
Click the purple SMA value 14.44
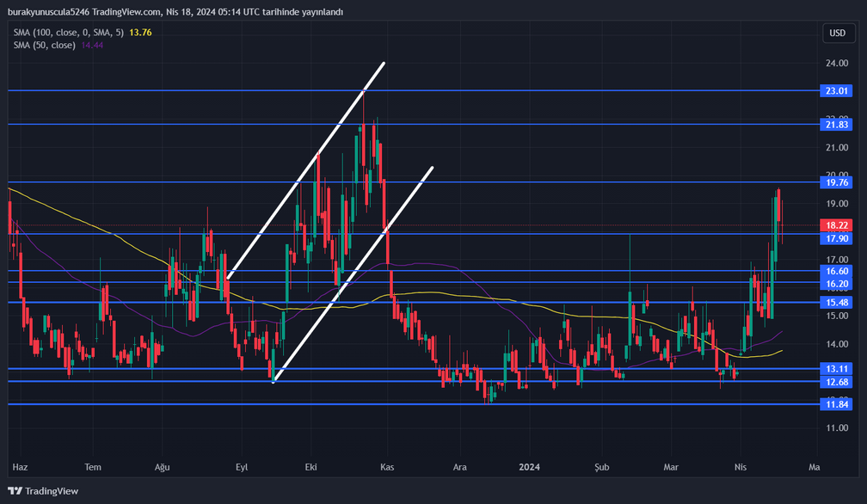(93, 44)
